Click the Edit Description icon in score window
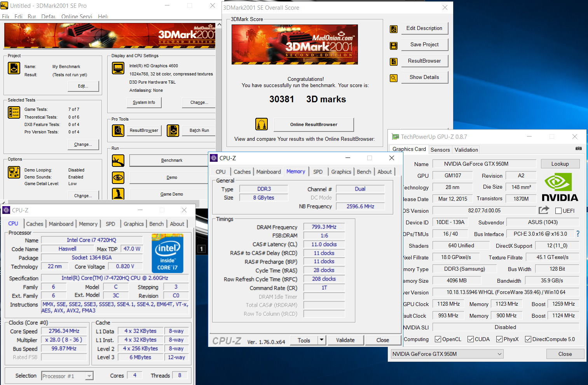 (x=394, y=29)
